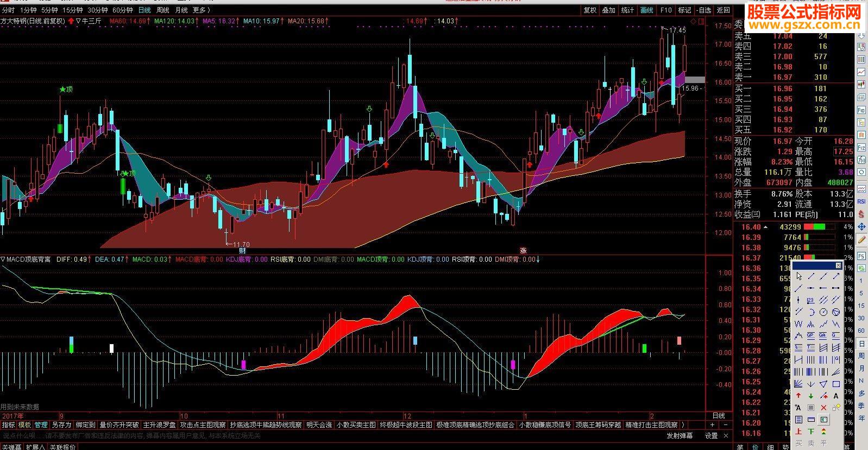Image resolution: width=868 pixels, height=450 pixels.
Task: Open the F10 sidebar icon
Action: coord(861,110)
